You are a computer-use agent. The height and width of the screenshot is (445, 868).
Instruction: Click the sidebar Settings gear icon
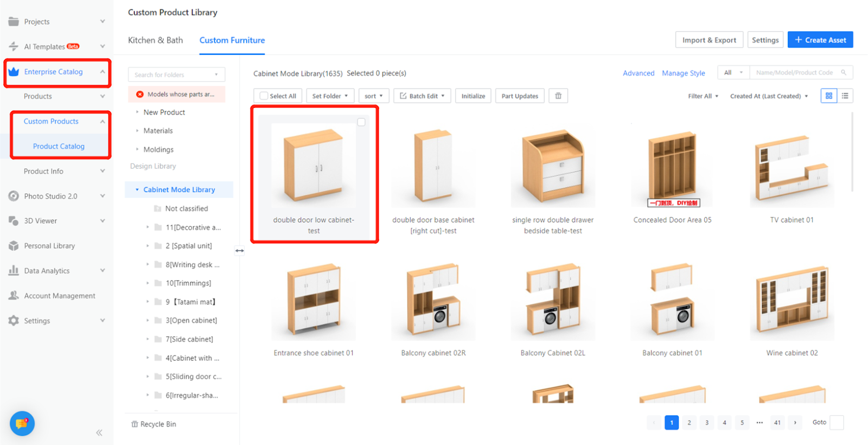tap(14, 321)
